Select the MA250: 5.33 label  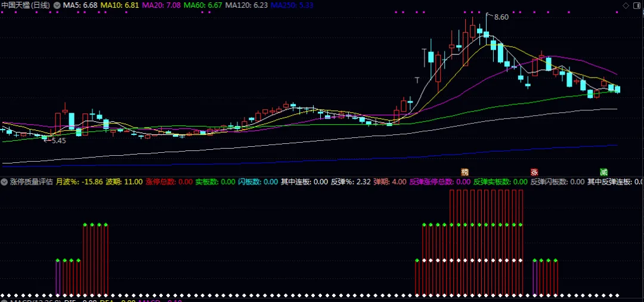point(292,5)
